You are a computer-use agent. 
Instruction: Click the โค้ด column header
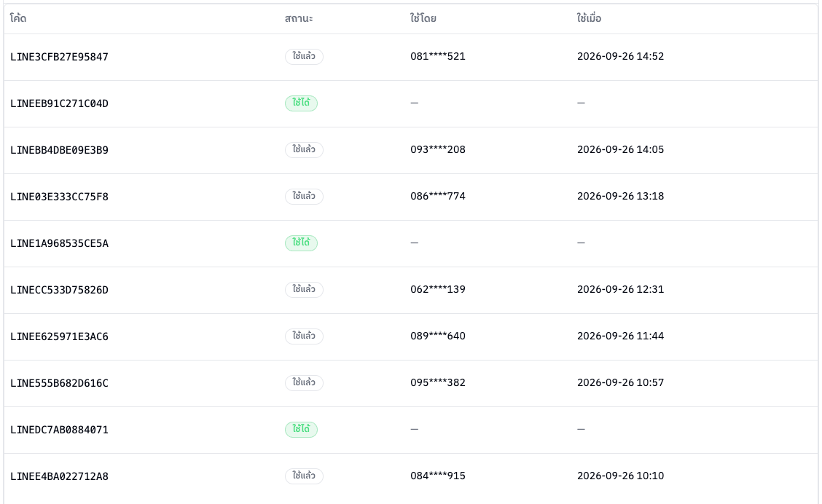pyautogui.click(x=18, y=18)
